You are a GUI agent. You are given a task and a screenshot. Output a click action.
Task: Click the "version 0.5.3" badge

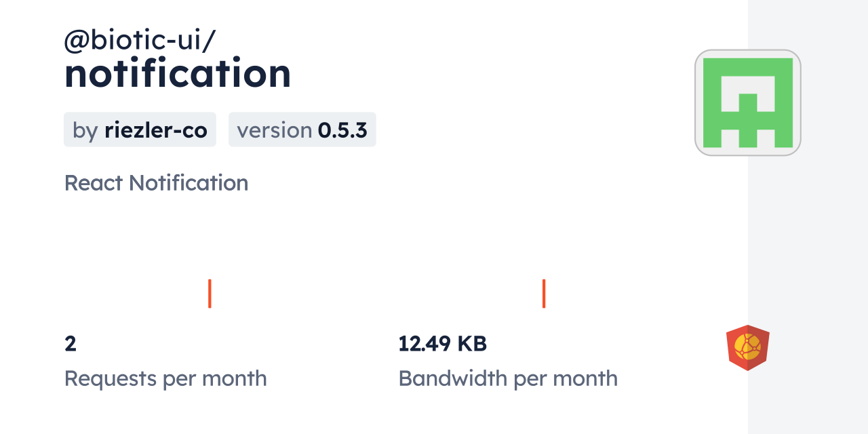[302, 130]
